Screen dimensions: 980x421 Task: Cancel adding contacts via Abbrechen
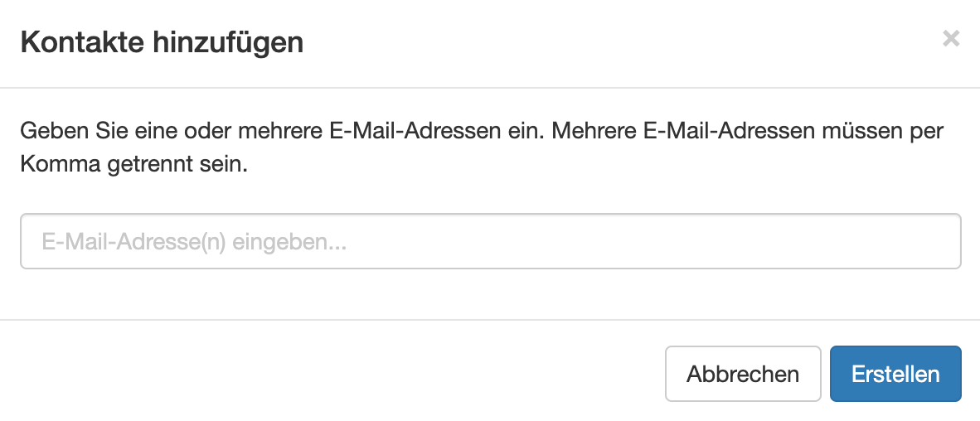[742, 374]
